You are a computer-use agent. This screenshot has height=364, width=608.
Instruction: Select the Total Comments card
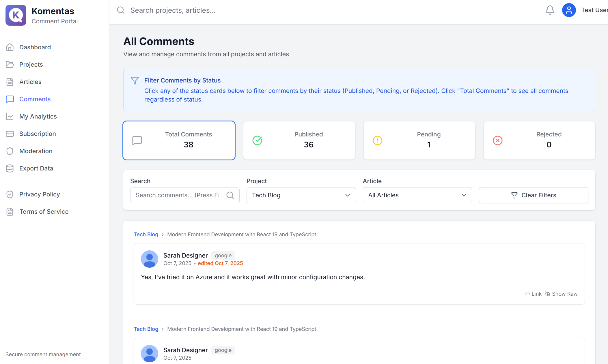click(179, 140)
